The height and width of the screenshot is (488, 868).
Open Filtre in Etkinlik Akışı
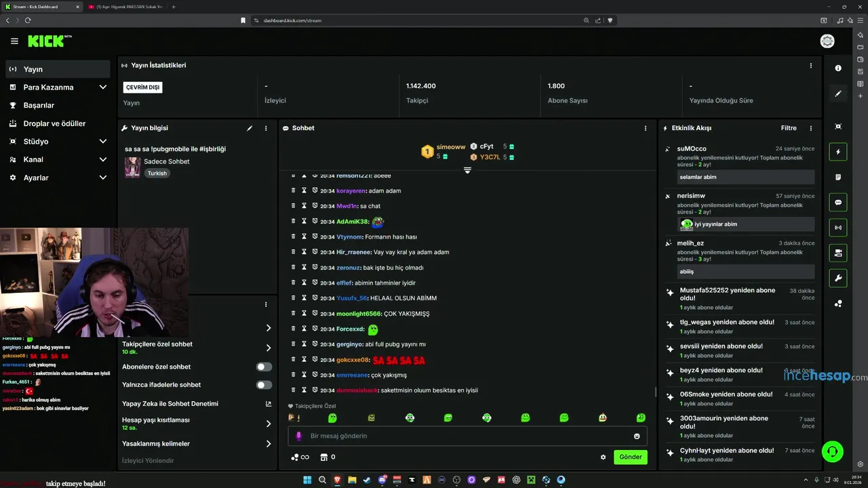[789, 128]
